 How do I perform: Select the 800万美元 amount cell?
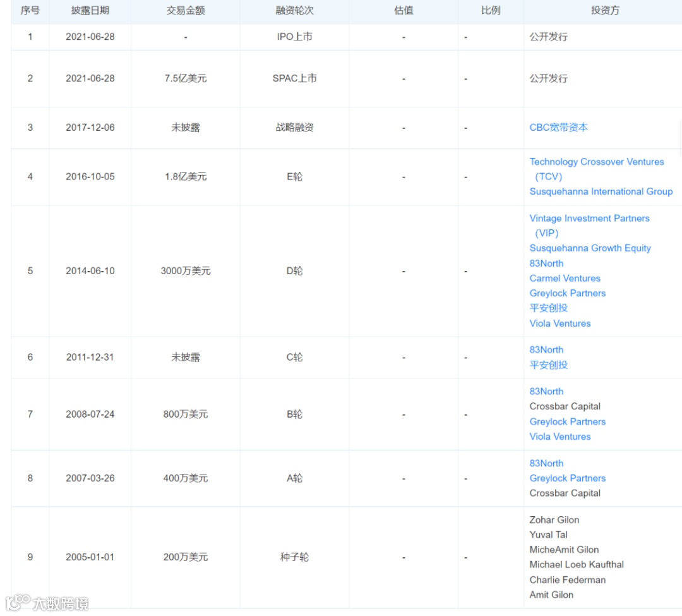coord(186,414)
